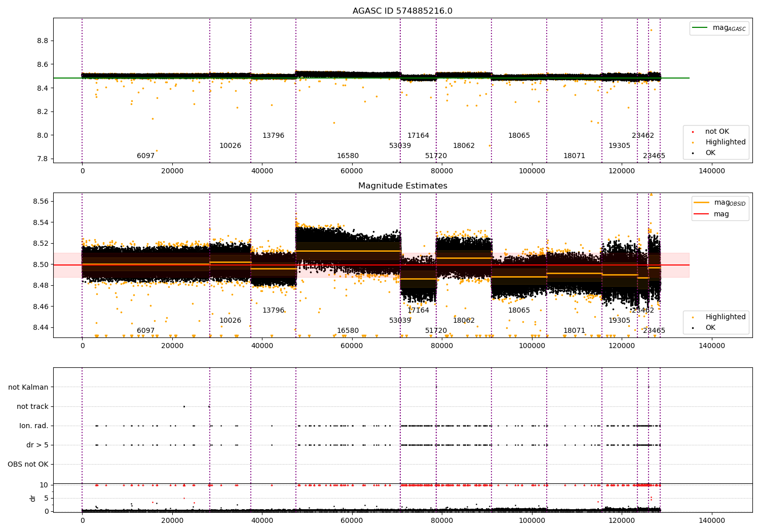Click the 7.8 y-axis tick label

[x=43, y=159]
